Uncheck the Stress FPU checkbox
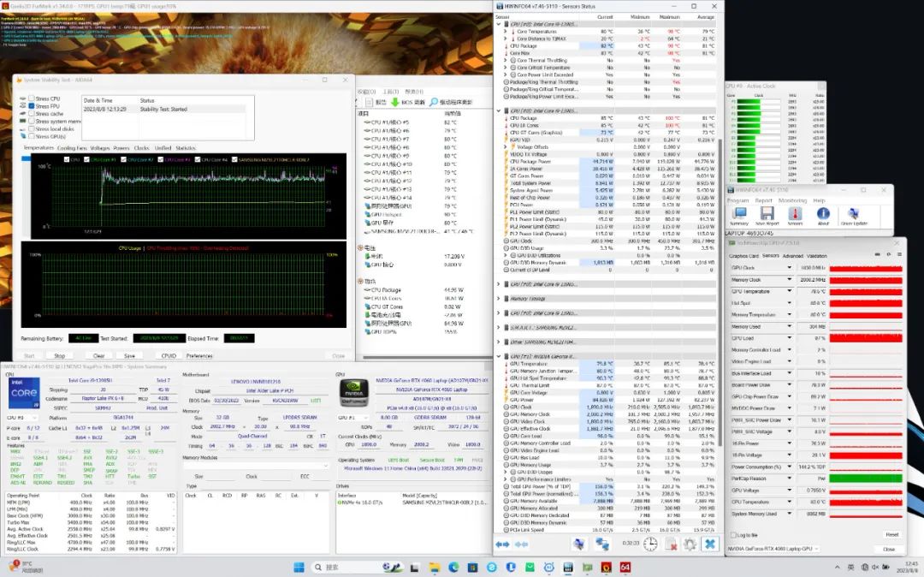 (x=32, y=106)
